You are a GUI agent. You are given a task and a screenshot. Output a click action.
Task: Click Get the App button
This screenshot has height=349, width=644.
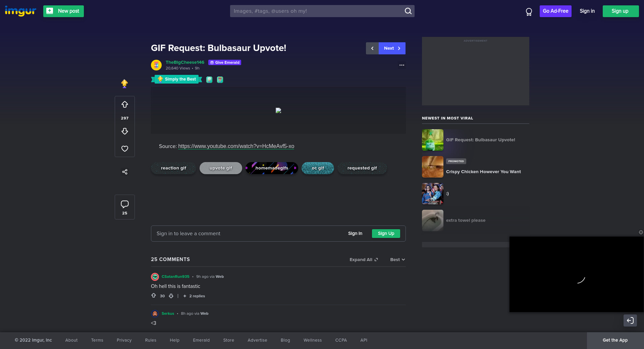point(615,340)
